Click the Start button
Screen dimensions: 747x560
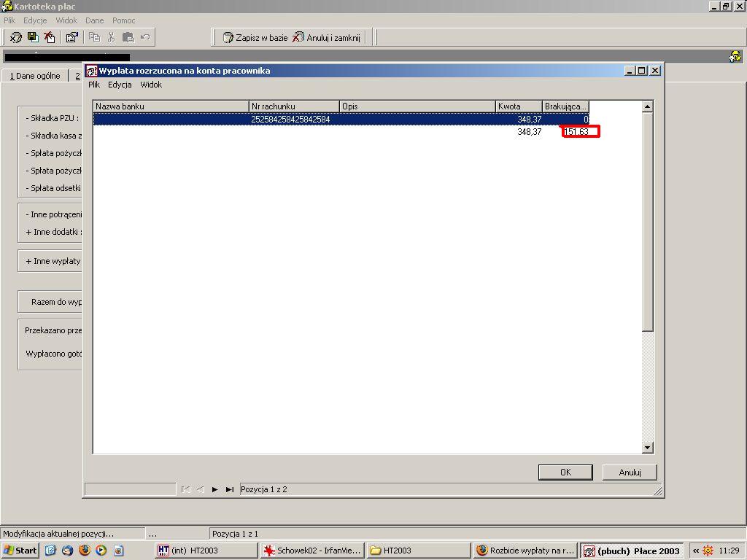pyautogui.click(x=20, y=550)
